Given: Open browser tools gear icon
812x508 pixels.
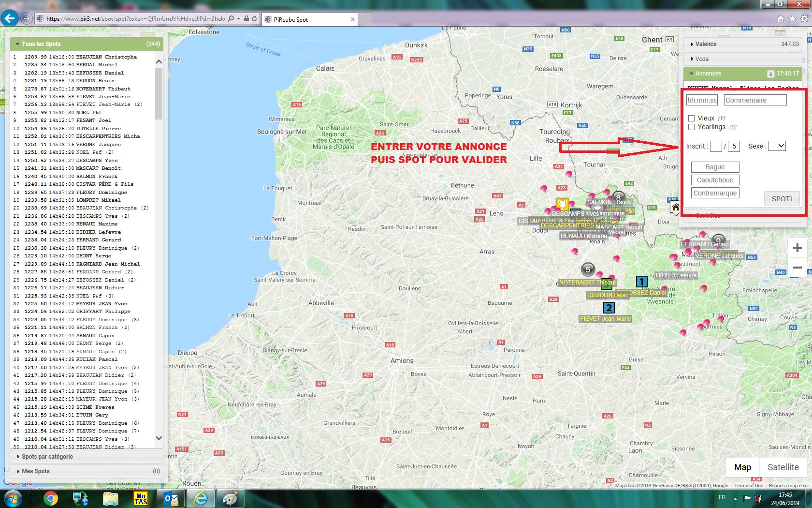Looking at the screenshot, I should click(804, 19).
